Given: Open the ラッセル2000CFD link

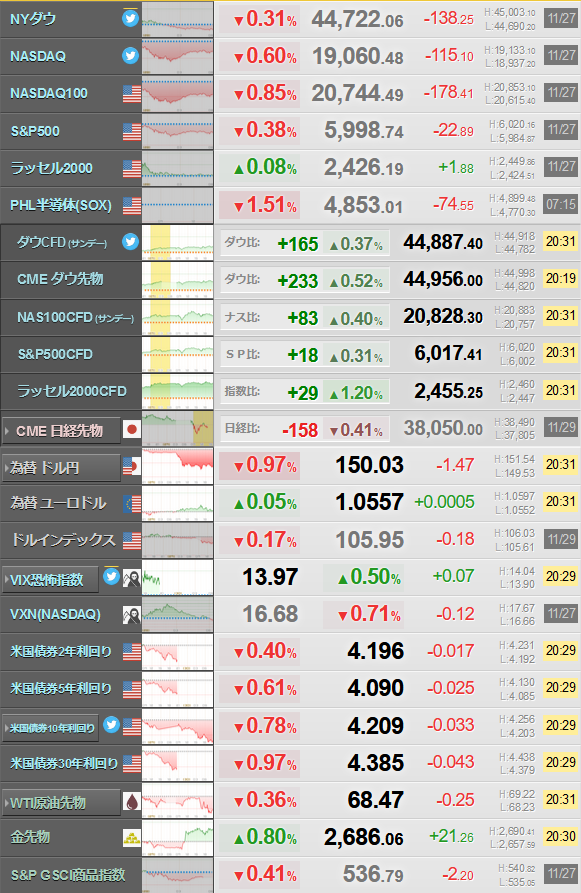Looking at the screenshot, I should pyautogui.click(x=72, y=391).
